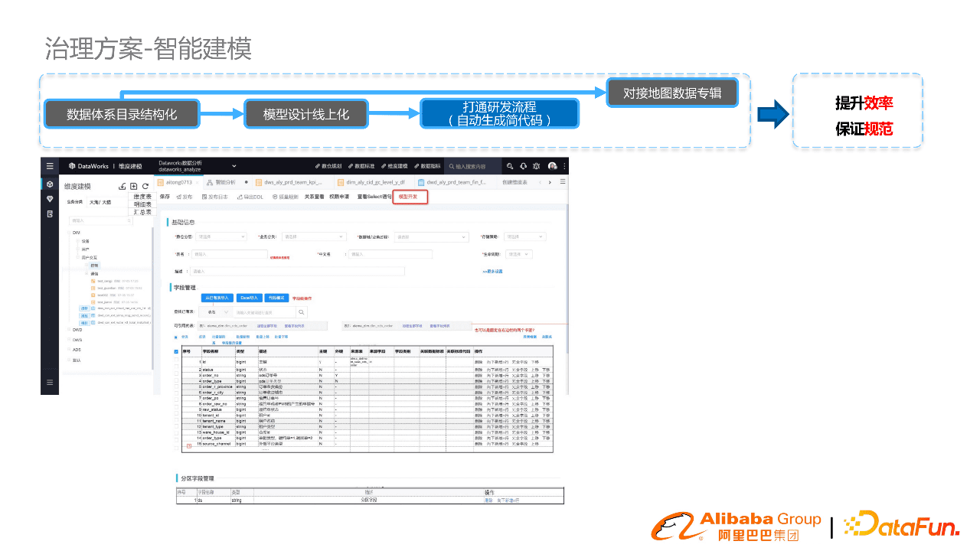Open 发布日志 in the editor toolbar
The height and width of the screenshot is (551, 980).
(215, 197)
